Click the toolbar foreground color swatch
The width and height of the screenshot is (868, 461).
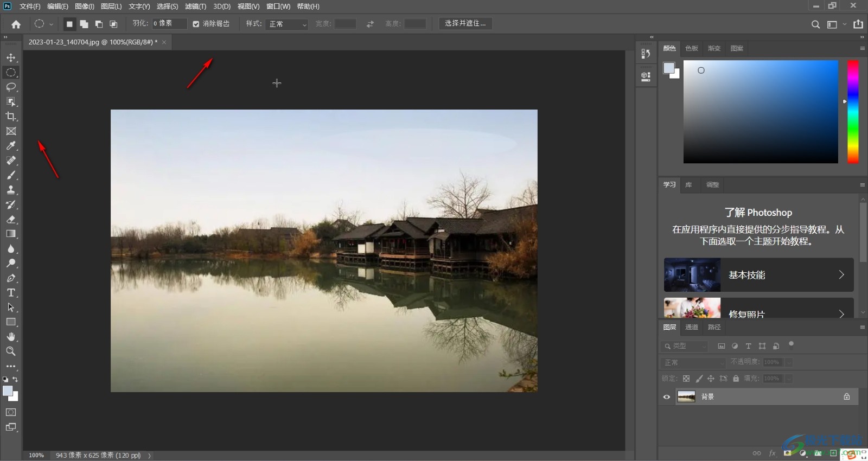tap(8, 391)
